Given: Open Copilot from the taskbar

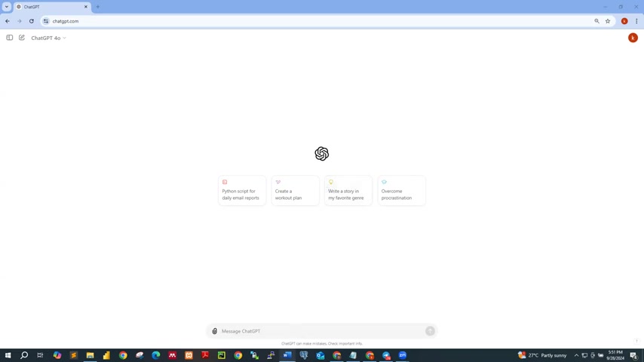Looking at the screenshot, I should pyautogui.click(x=57, y=355).
